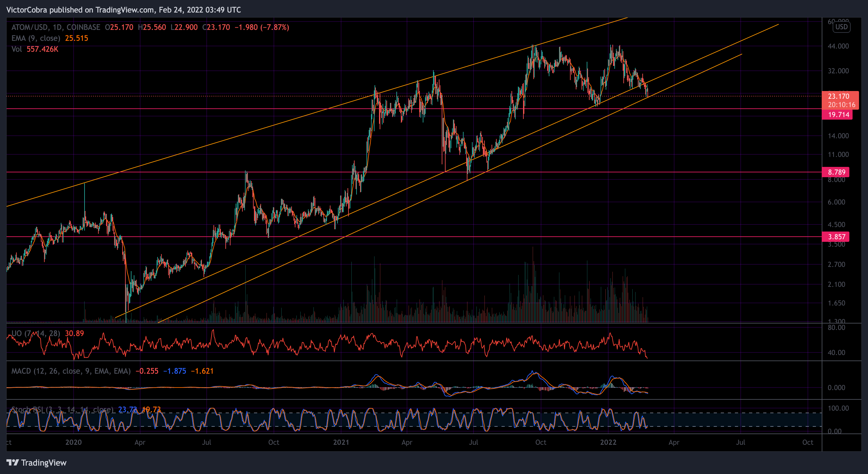Click the 32.000 price axis label

point(838,71)
